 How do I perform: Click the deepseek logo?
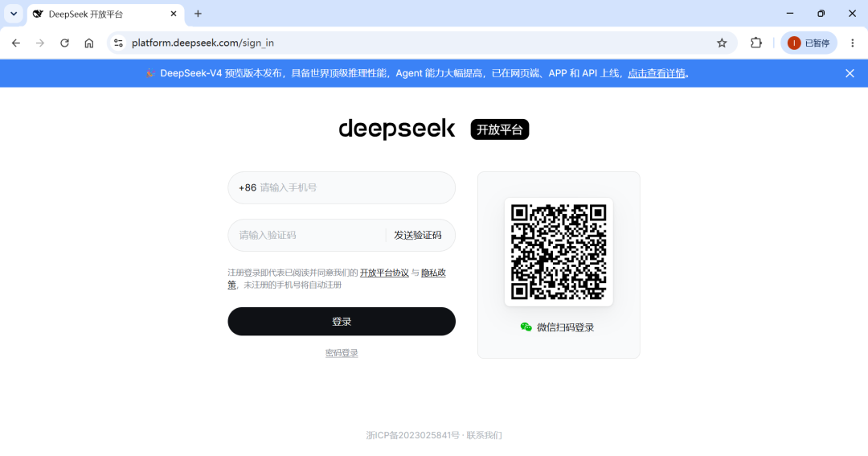click(x=397, y=129)
